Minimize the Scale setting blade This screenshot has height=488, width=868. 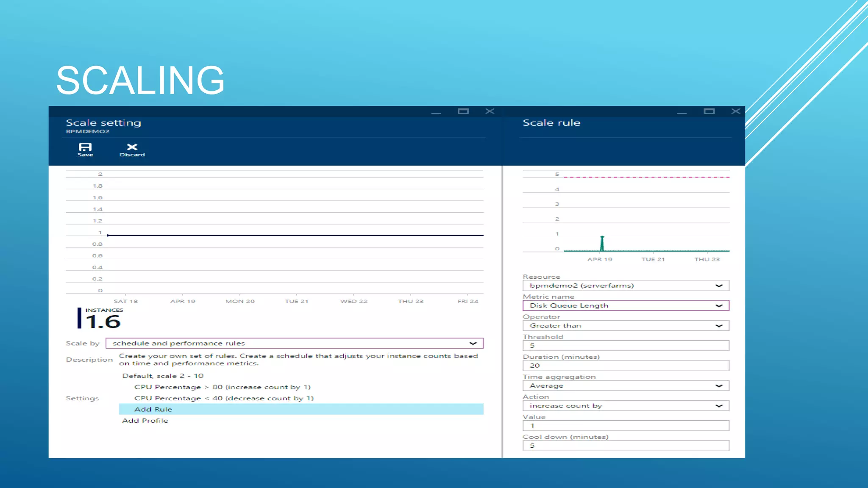pyautogui.click(x=436, y=112)
